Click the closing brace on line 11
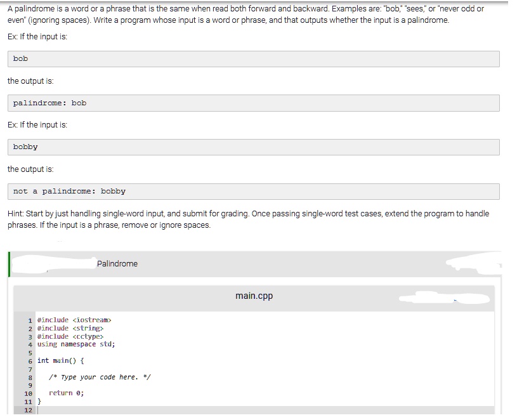The height and width of the screenshot is (420, 517). coord(39,402)
